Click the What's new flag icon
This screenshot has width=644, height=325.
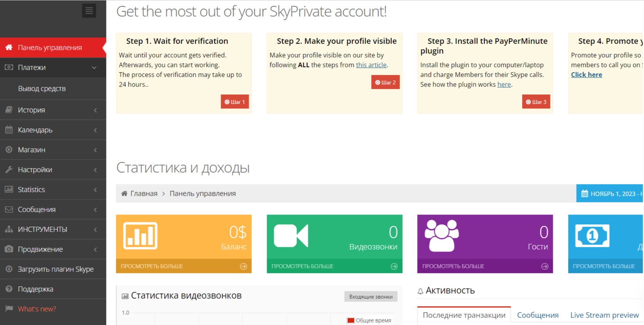click(9, 309)
